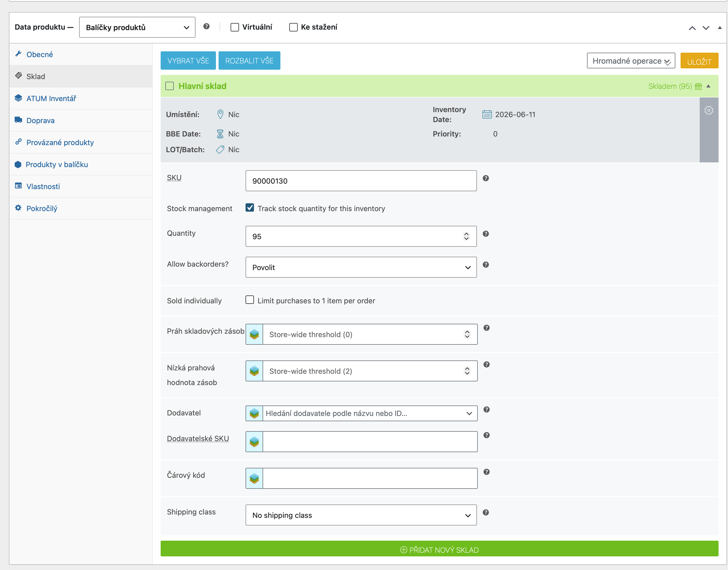Switch to the Vlastnosti tab

pos(81,187)
